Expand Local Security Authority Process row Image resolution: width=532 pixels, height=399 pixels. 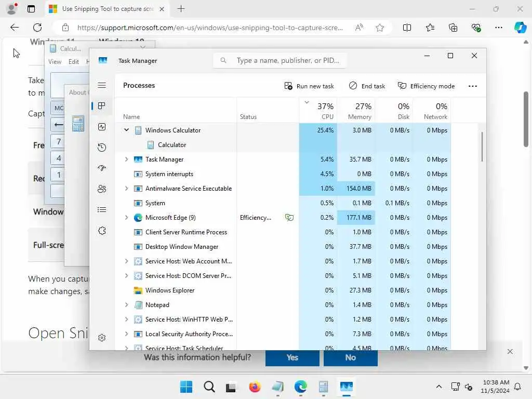pyautogui.click(x=127, y=334)
